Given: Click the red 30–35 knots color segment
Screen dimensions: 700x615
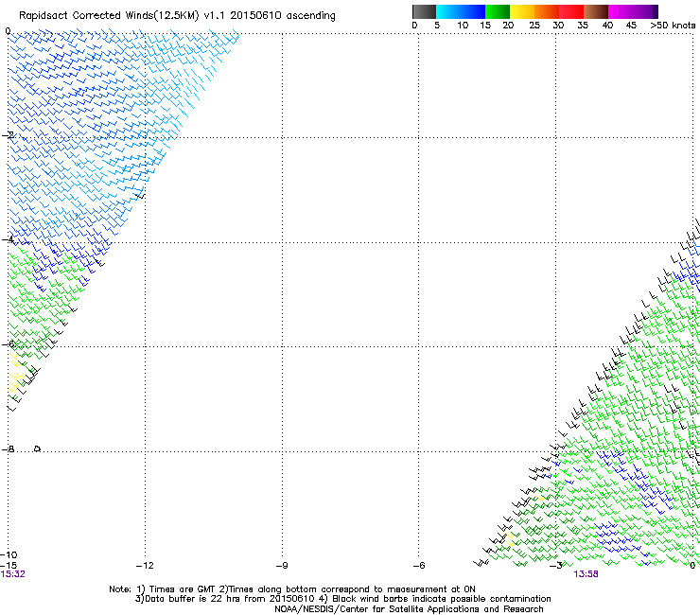Looking at the screenshot, I should [x=571, y=11].
